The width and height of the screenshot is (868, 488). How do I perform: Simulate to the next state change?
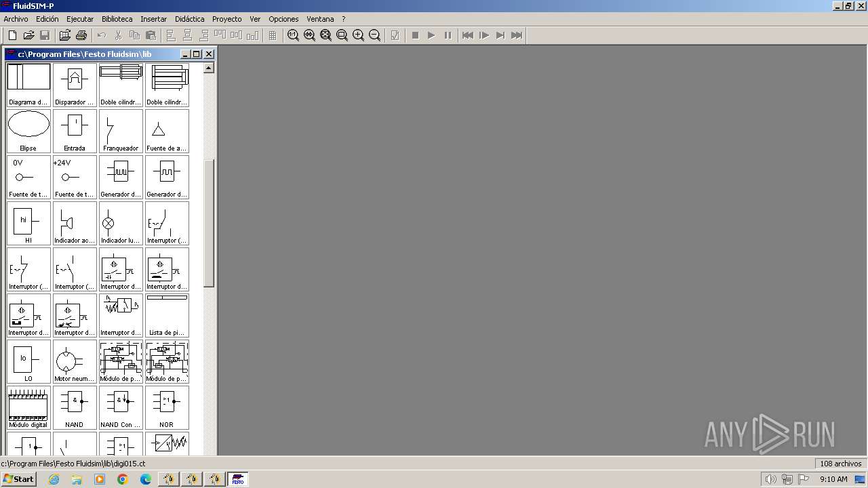pyautogui.click(x=500, y=35)
